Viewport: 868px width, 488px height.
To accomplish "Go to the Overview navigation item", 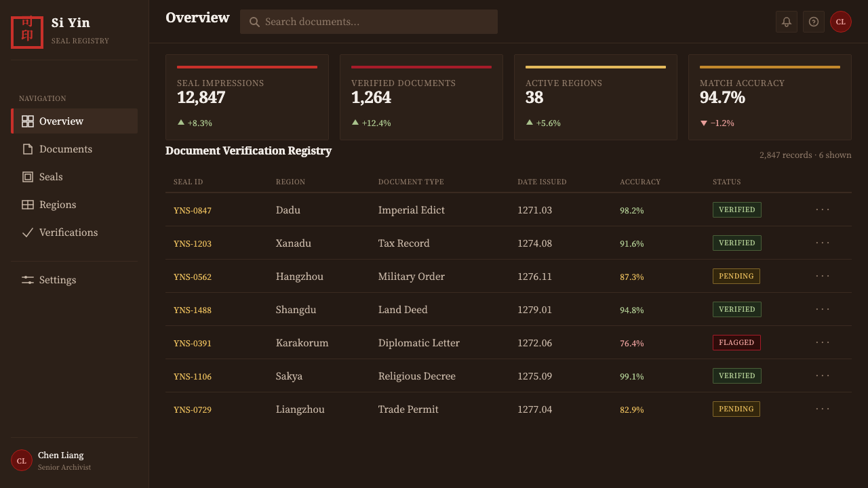I will 75,121.
